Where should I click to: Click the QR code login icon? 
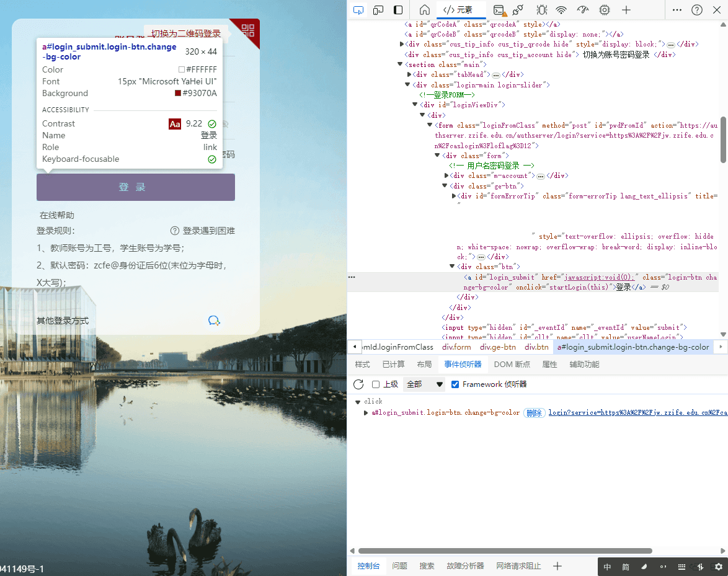tap(248, 30)
